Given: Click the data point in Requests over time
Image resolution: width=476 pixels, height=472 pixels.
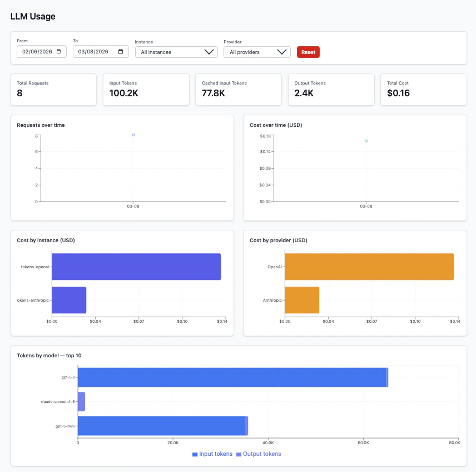Looking at the screenshot, I should (x=132, y=135).
